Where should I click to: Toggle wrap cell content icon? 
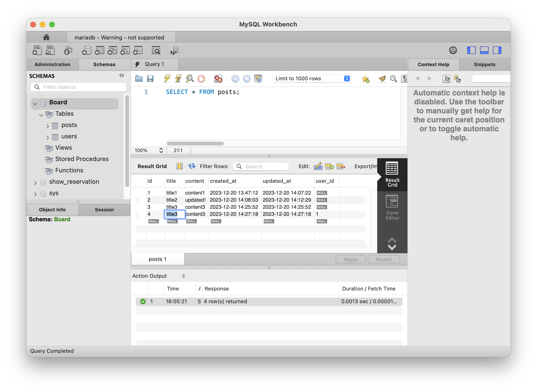pos(179,166)
